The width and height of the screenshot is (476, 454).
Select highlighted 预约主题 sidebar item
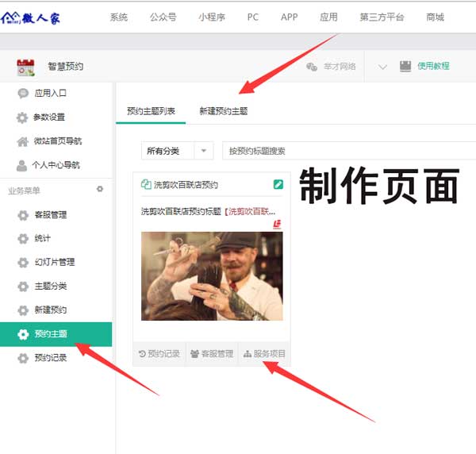(56, 334)
